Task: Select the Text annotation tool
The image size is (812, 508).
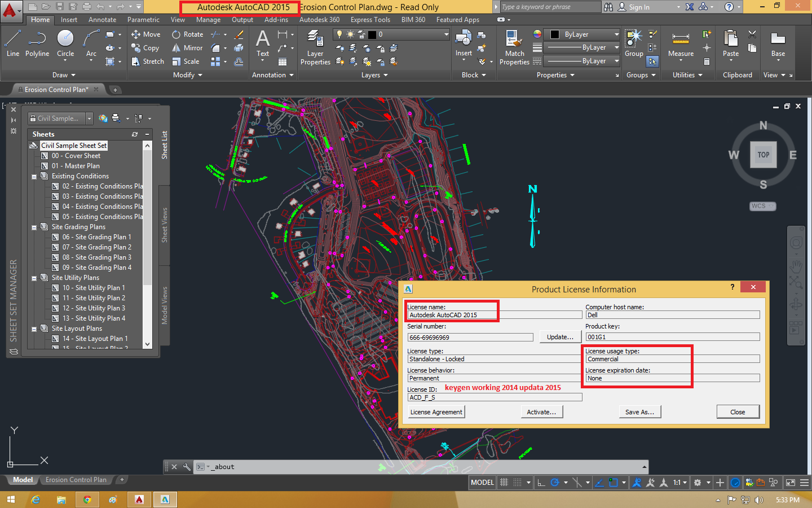Action: (263, 44)
